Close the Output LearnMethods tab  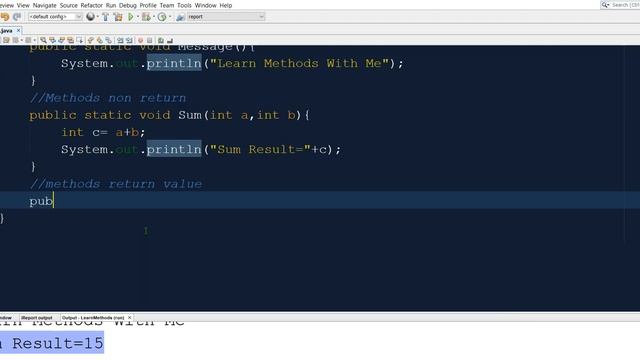tap(129, 318)
